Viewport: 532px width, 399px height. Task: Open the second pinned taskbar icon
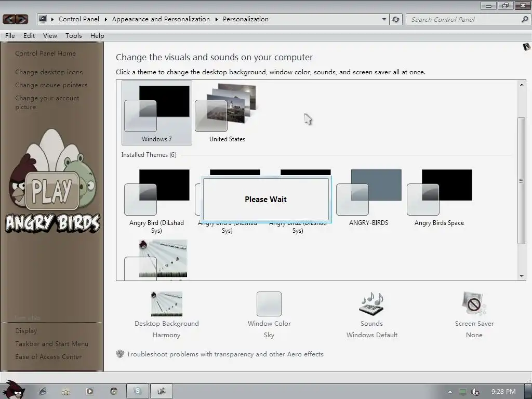pyautogui.click(x=66, y=392)
